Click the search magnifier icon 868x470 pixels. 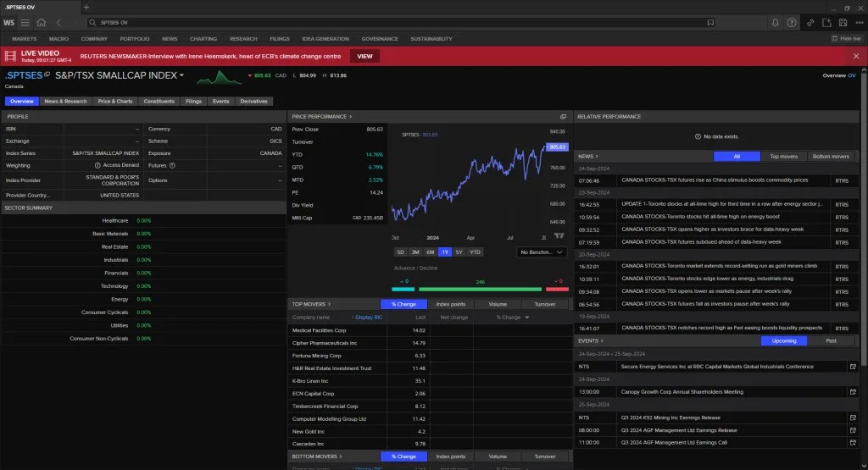click(x=92, y=23)
